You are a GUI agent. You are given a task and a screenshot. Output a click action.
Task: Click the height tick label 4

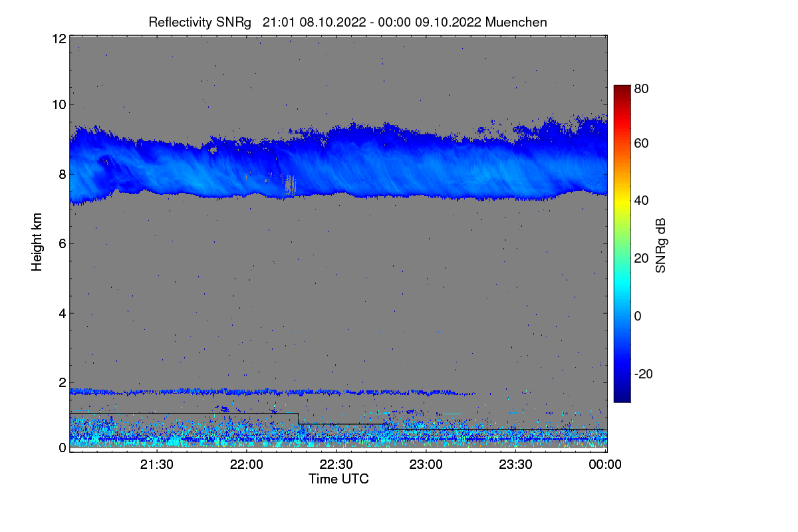click(62, 313)
